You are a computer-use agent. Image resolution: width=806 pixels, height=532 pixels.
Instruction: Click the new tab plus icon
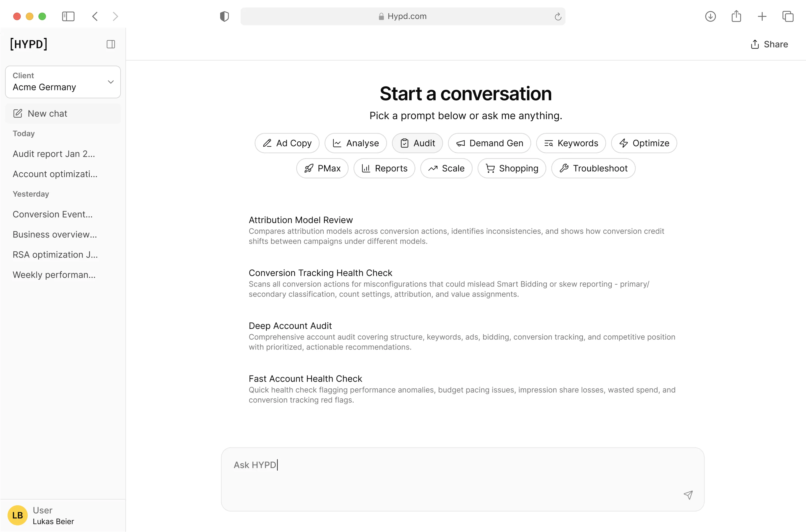762,16
